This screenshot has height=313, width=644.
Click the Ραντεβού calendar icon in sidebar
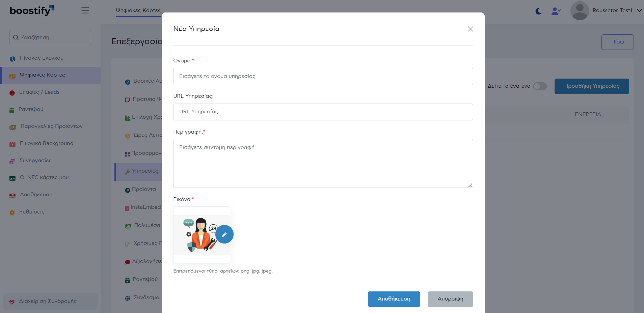12,110
